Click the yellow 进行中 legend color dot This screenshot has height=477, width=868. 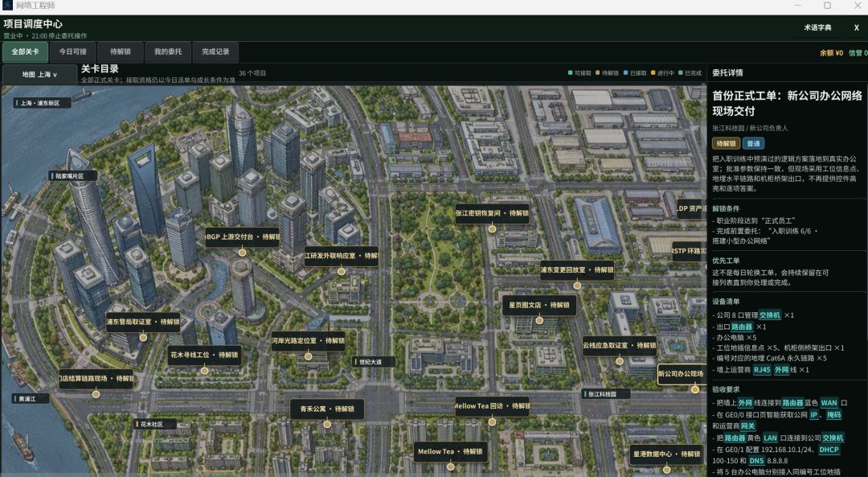[653, 73]
